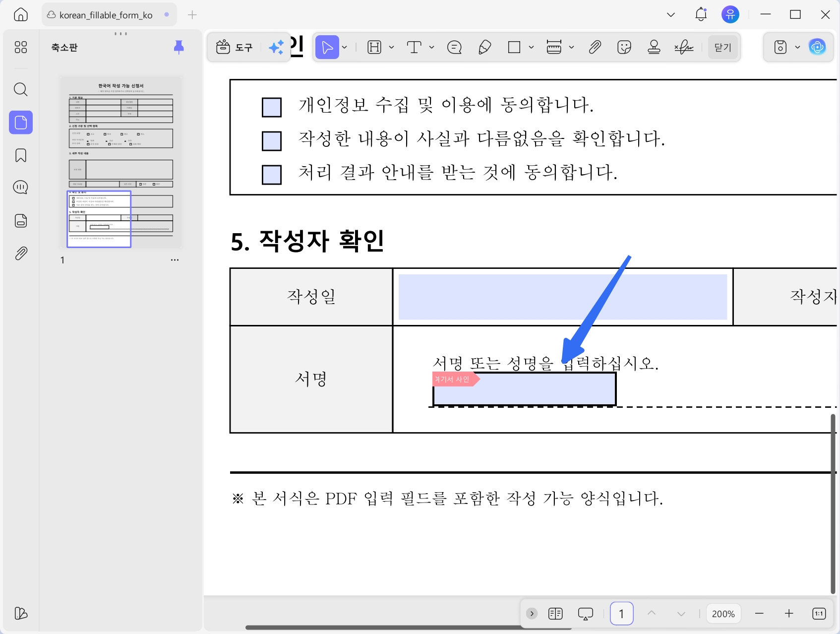Add a new tab with plus
The height and width of the screenshot is (634, 840).
click(192, 15)
